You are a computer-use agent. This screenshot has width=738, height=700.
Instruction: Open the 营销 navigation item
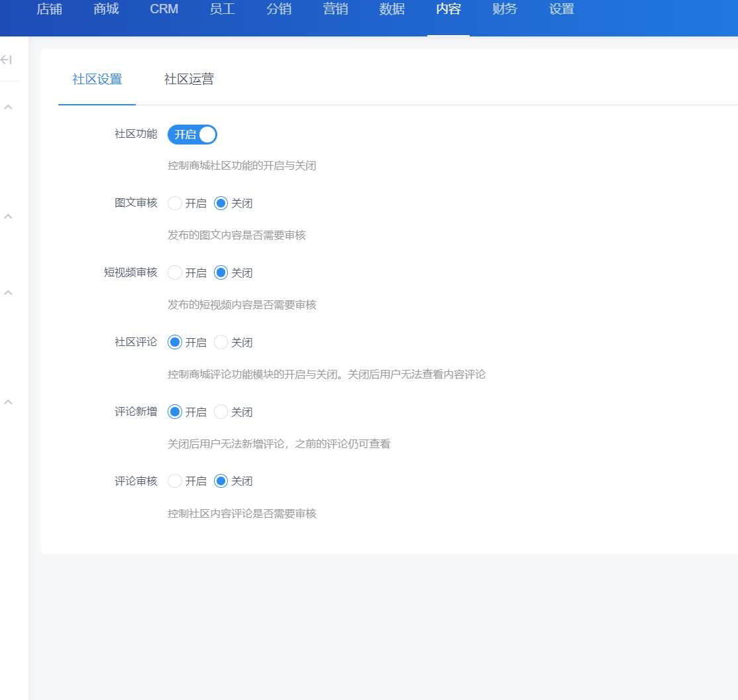click(x=335, y=9)
